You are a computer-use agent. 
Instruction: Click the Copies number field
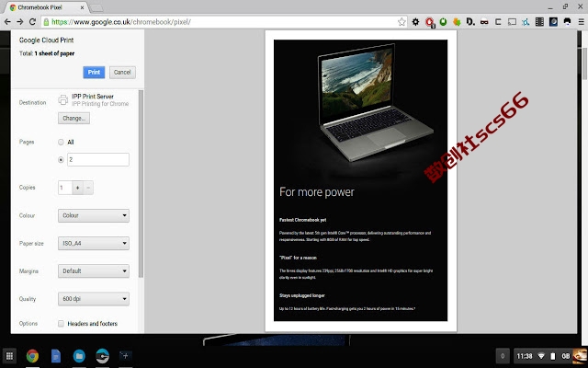65,188
